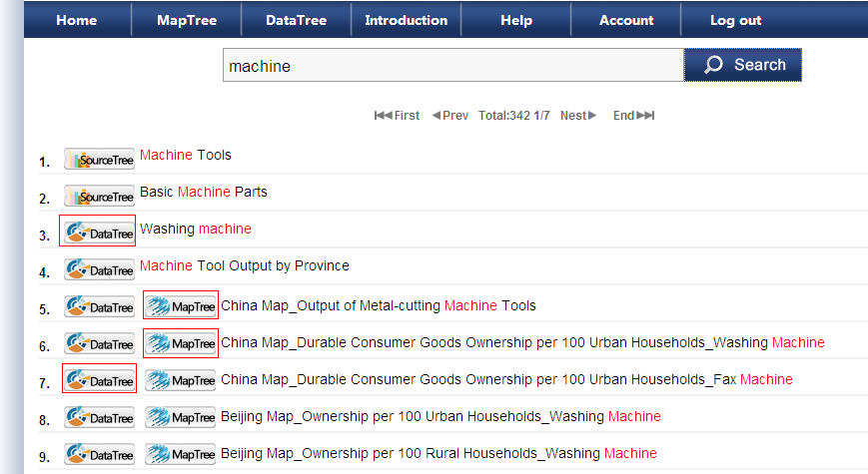This screenshot has width=868, height=474.
Task: Open the Help menu item
Action: click(x=516, y=21)
